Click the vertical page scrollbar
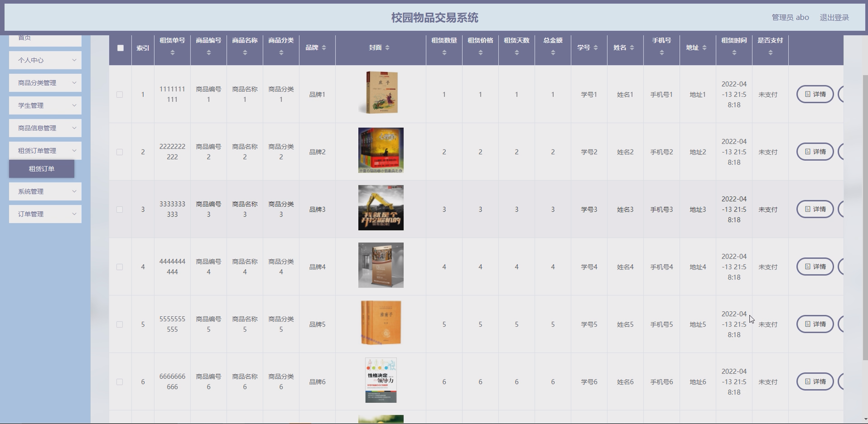The width and height of the screenshot is (868, 424). 865,217
